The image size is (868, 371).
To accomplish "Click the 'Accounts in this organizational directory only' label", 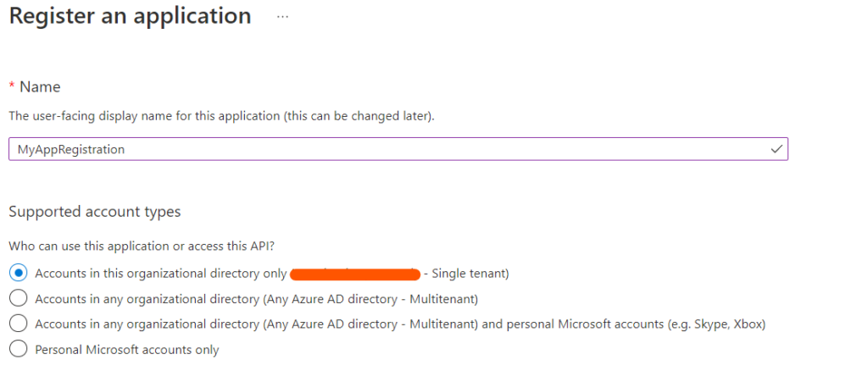I will click(x=160, y=273).
